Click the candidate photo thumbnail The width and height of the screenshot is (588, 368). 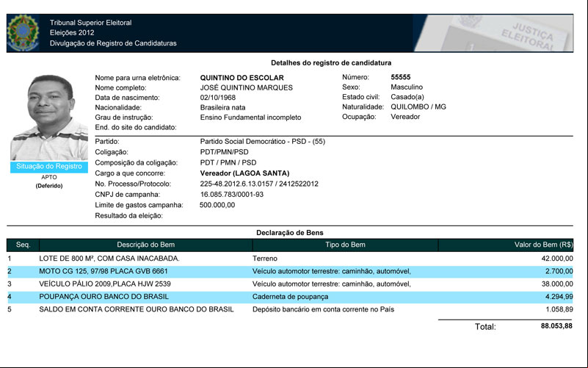(49, 118)
